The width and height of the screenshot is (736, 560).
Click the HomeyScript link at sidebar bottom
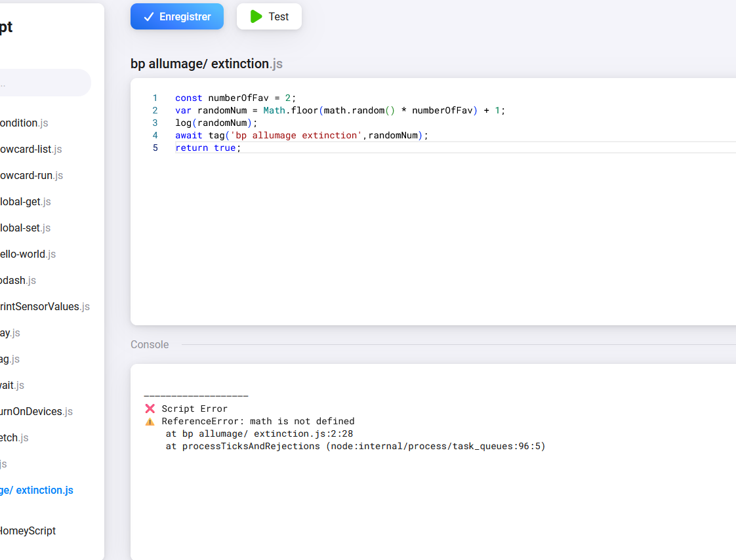point(28,531)
